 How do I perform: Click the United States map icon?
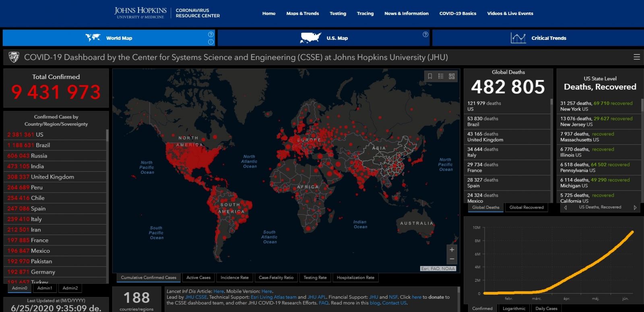310,38
